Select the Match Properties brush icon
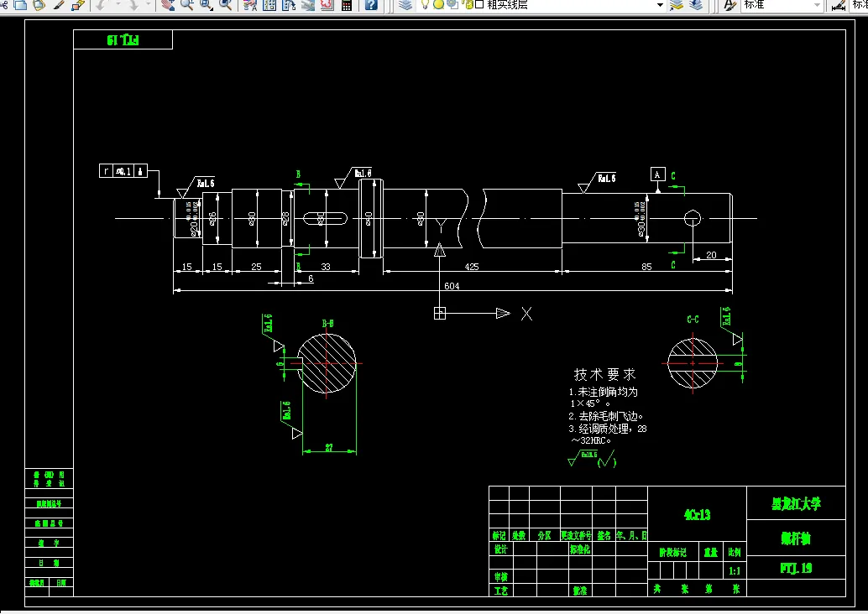The image size is (868, 614). click(59, 5)
